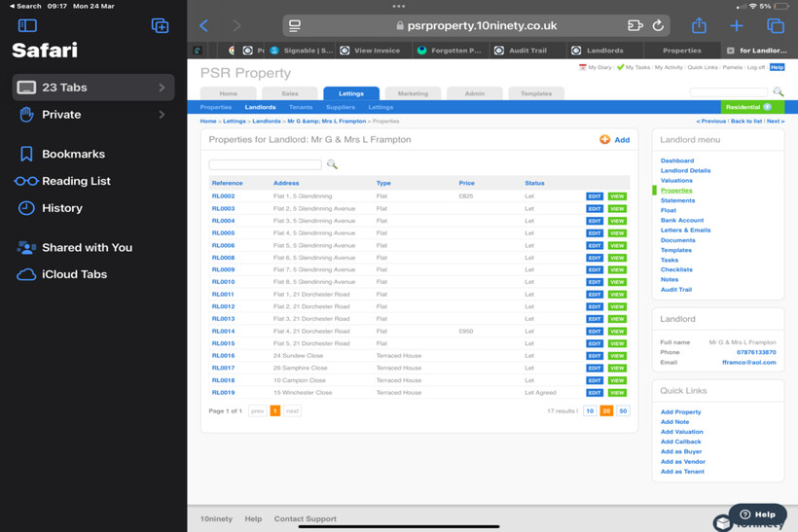The height and width of the screenshot is (532, 798).
Task: Open the Tenants sub-tab
Action: [x=301, y=107]
